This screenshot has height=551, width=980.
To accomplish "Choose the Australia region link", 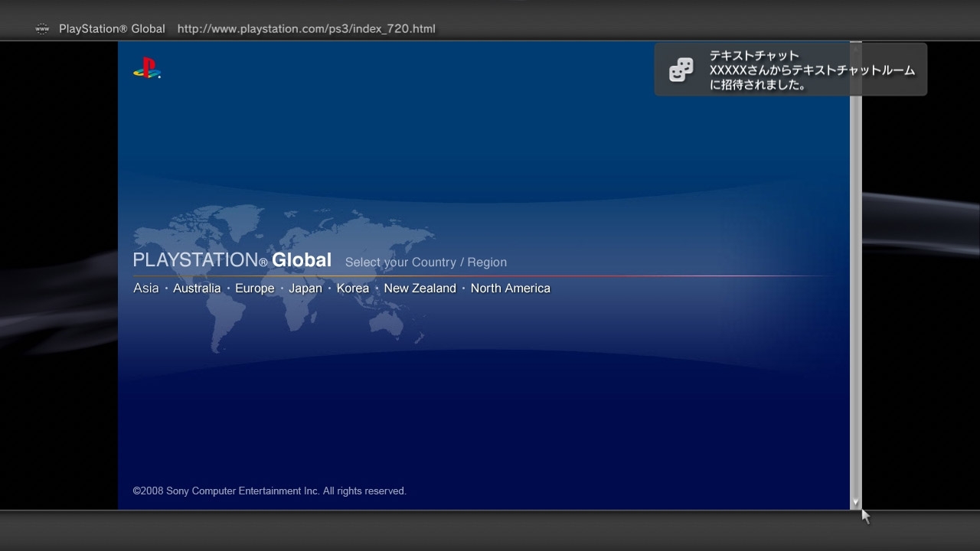I will pos(197,289).
